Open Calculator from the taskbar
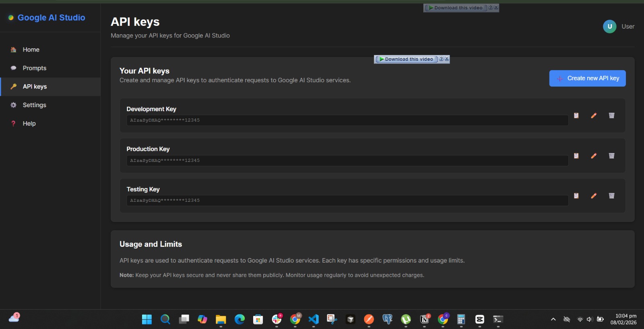644x329 pixels. pos(461,319)
